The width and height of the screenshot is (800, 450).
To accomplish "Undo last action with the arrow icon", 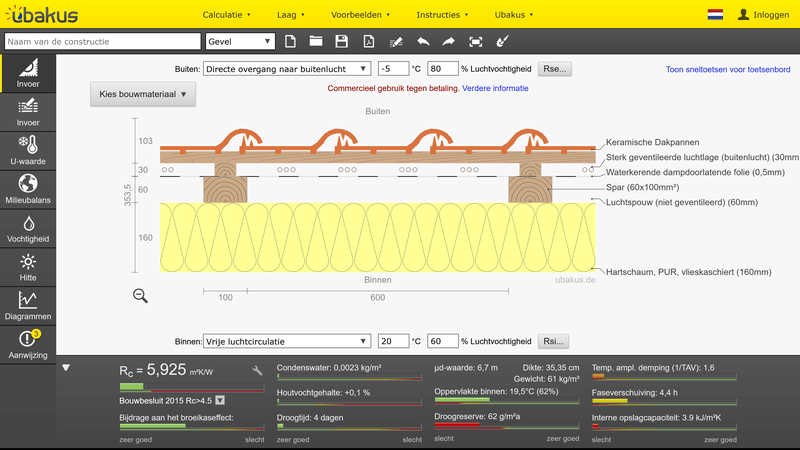I will coord(423,41).
